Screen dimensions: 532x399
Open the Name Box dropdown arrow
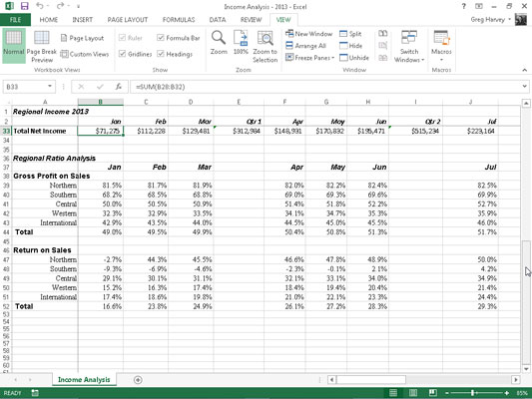(x=50, y=87)
